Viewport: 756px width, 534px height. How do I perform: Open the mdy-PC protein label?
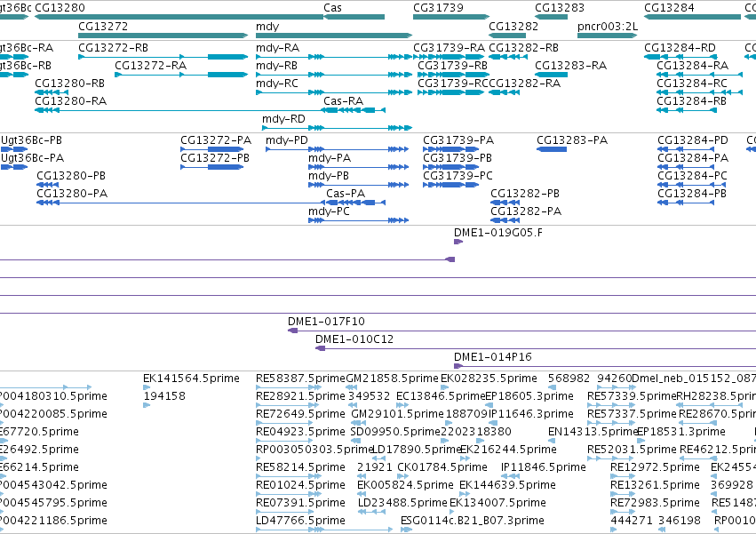[x=330, y=211]
